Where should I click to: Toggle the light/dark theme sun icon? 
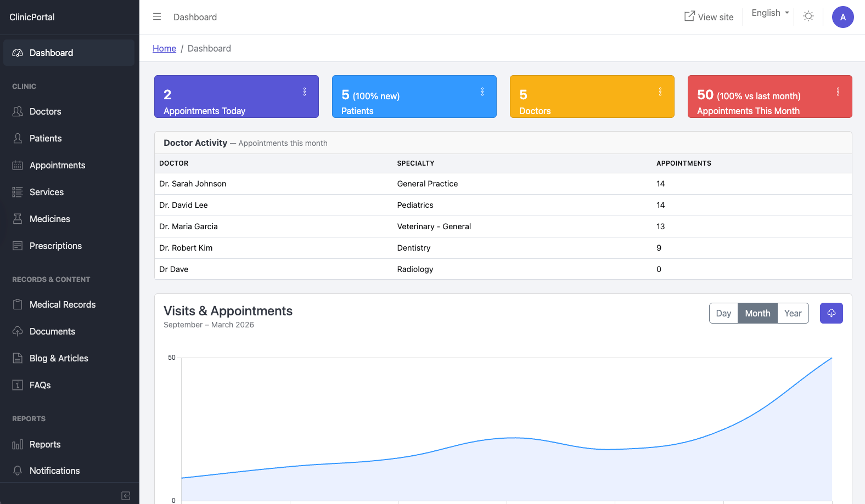[808, 16]
